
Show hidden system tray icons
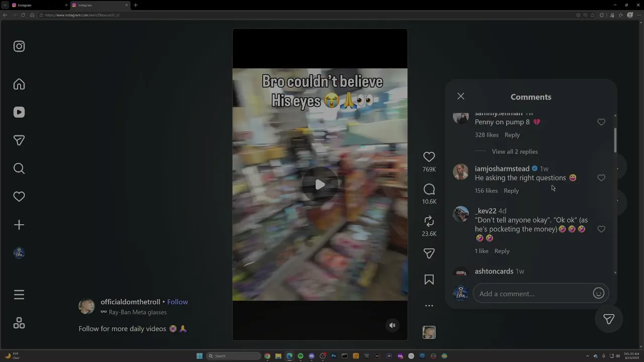tap(588, 356)
